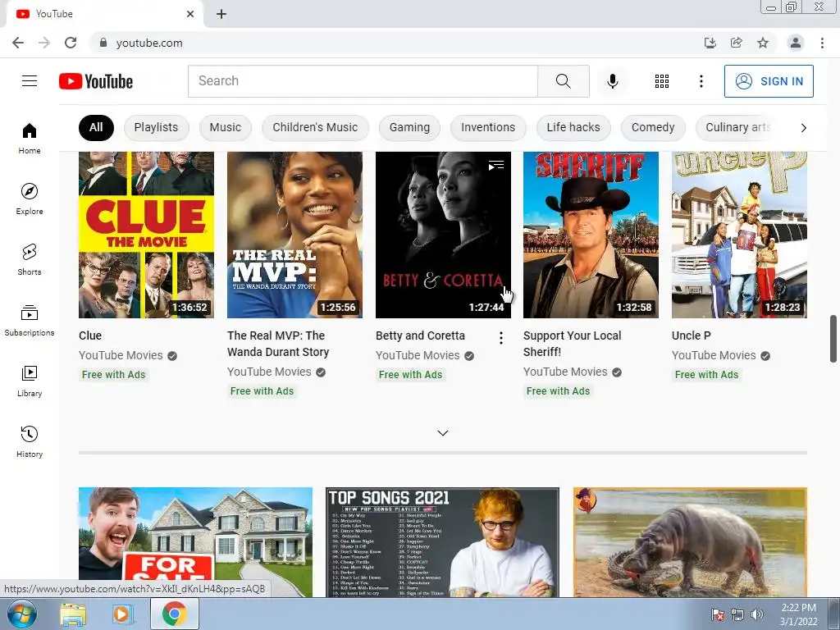Image resolution: width=840 pixels, height=630 pixels.
Task: Click install app icon in address bar
Action: 710,43
